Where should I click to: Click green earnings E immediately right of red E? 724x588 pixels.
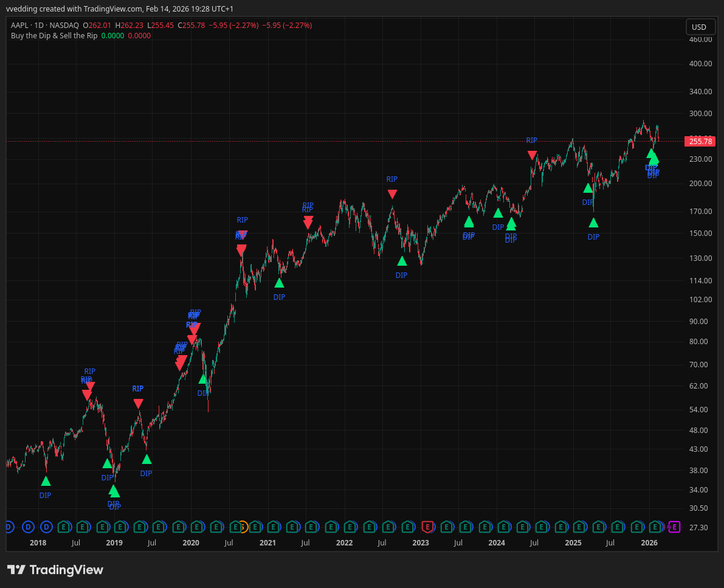[447, 527]
